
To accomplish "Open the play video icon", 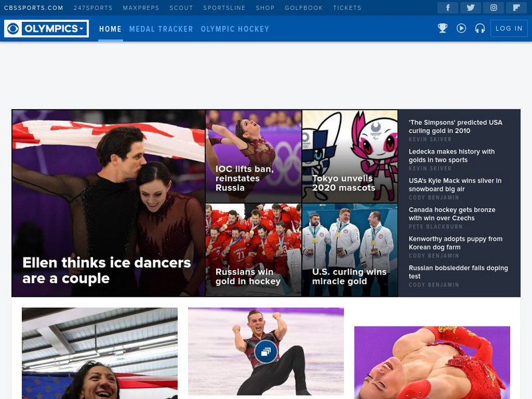I will [x=462, y=28].
